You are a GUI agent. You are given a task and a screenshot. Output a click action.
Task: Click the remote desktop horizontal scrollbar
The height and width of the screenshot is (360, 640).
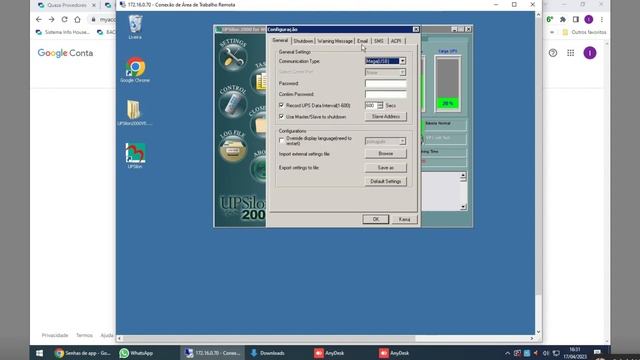tap(269, 338)
